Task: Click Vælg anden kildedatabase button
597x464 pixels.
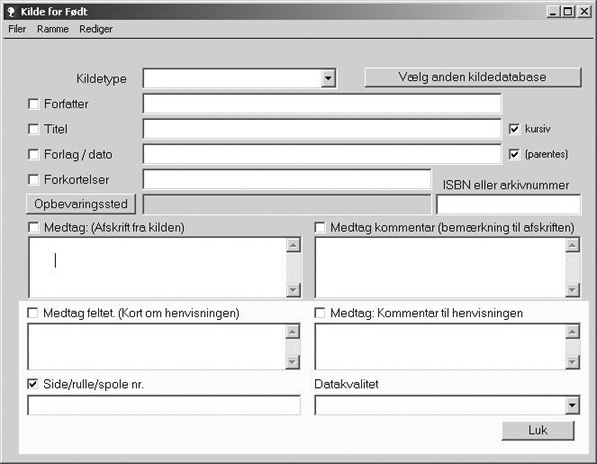Action: click(473, 77)
